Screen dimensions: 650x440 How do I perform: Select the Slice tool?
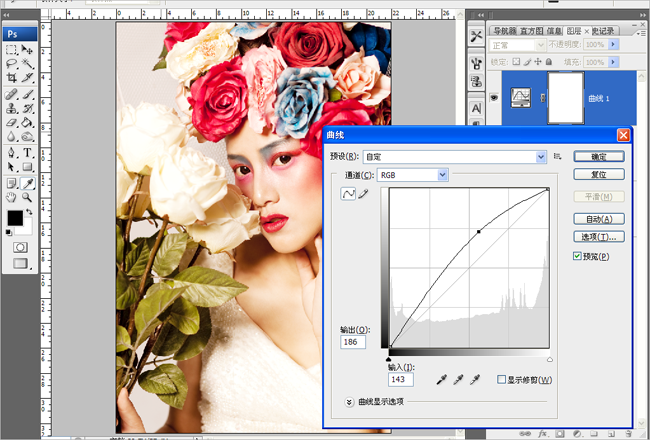27,77
